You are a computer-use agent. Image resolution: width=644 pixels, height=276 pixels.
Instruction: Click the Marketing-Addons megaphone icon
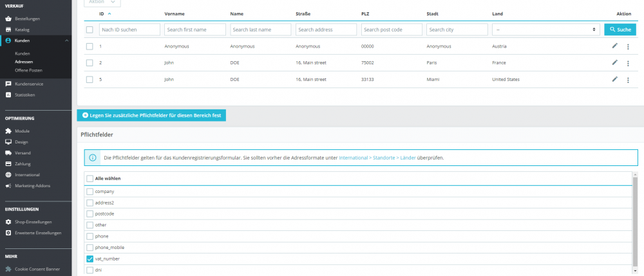(x=8, y=186)
